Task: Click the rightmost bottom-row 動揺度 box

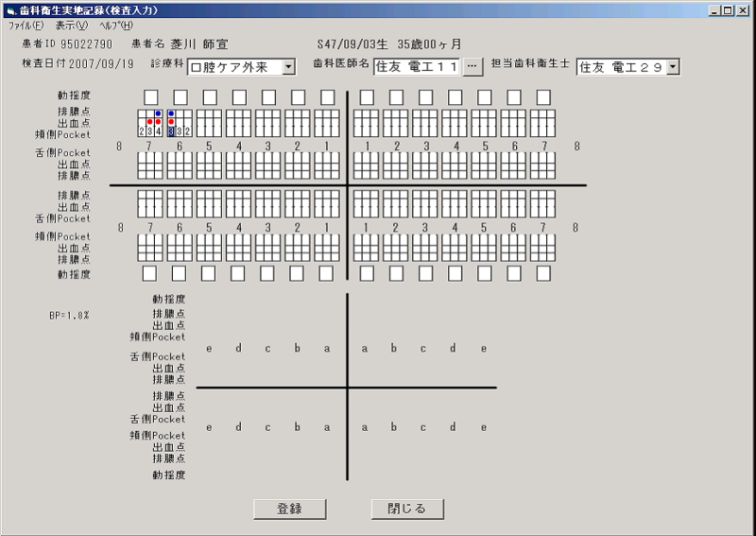Action: click(543, 273)
